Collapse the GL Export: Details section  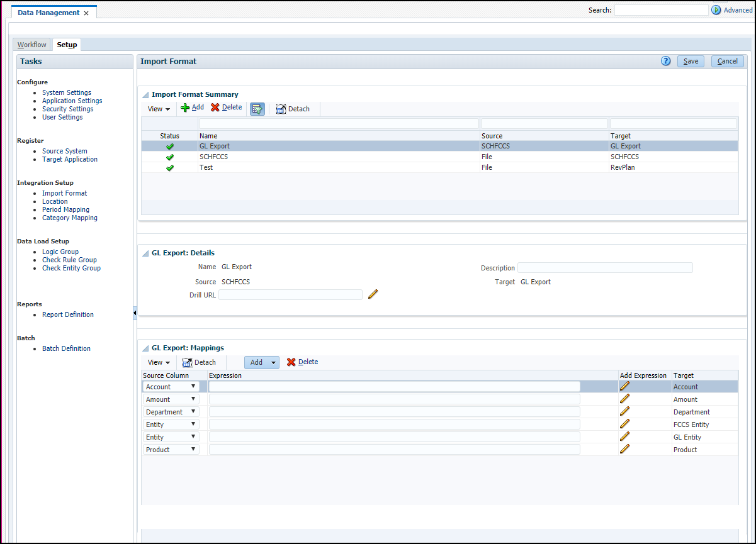(144, 253)
